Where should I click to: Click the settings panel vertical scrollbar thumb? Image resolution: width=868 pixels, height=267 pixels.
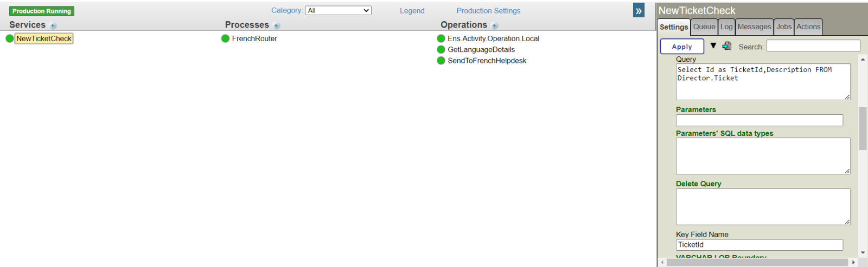(x=863, y=128)
